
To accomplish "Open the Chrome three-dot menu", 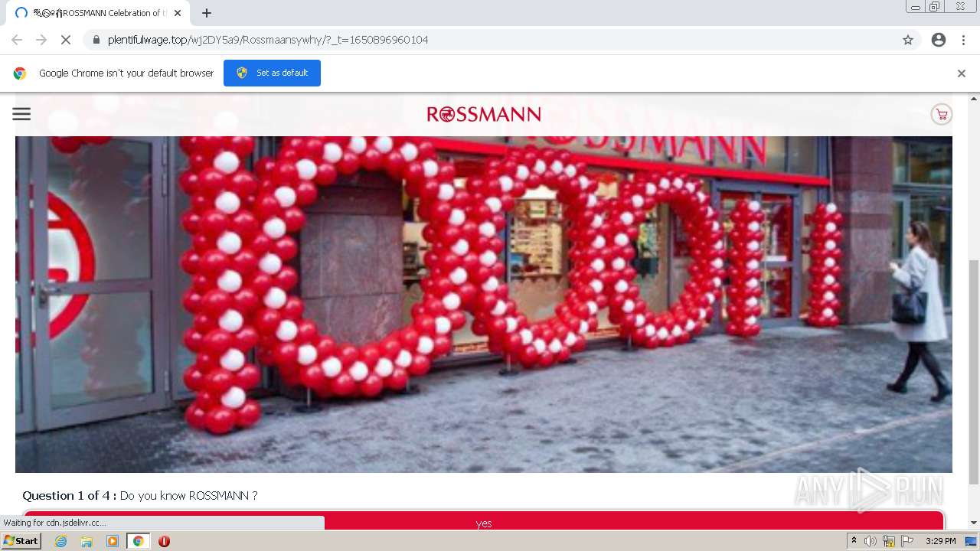I will pos(963,40).
